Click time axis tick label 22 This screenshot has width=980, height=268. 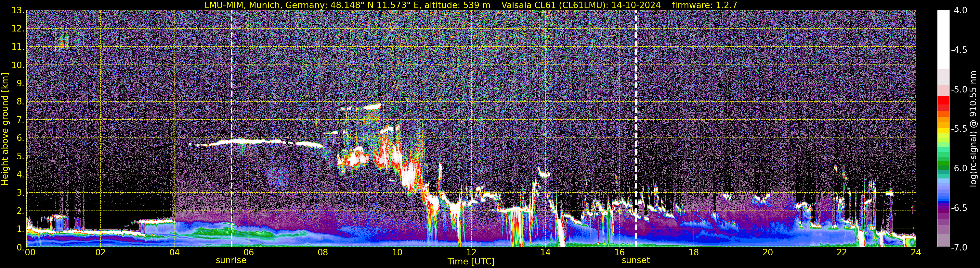point(842,252)
